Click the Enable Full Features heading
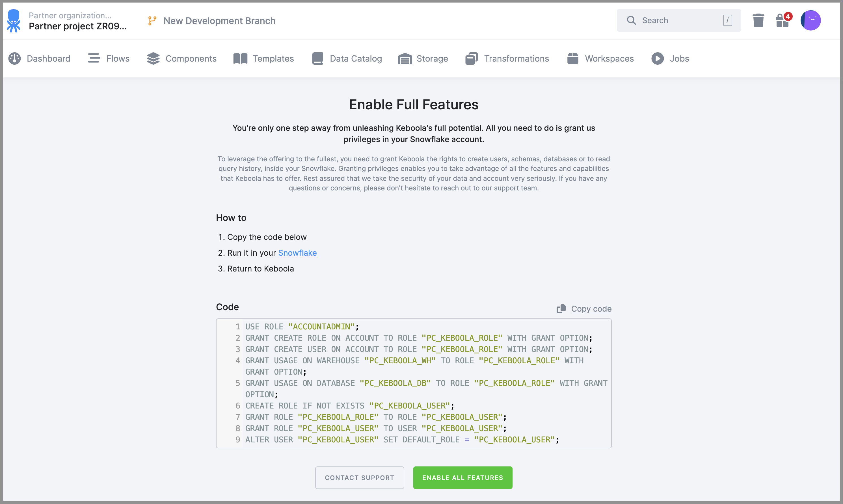This screenshot has width=843, height=504. coord(414,105)
